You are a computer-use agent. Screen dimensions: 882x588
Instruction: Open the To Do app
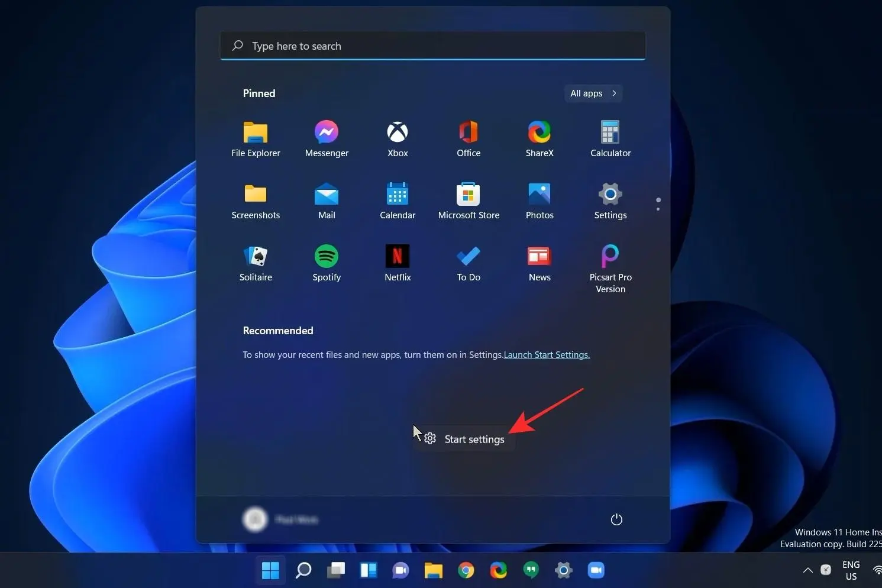click(x=469, y=263)
